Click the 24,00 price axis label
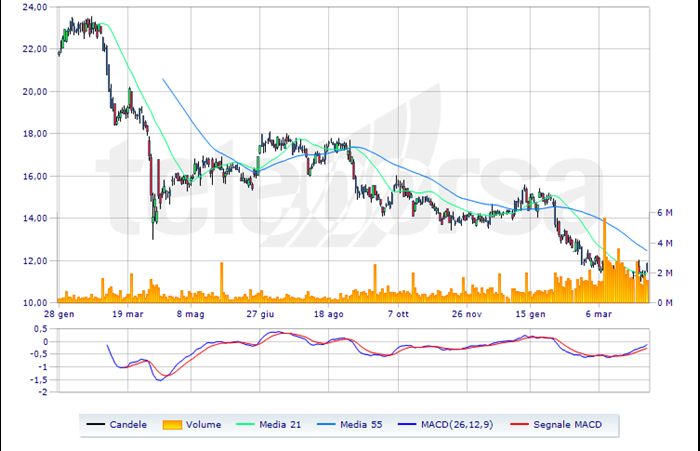The width and height of the screenshot is (700, 451). point(34,7)
